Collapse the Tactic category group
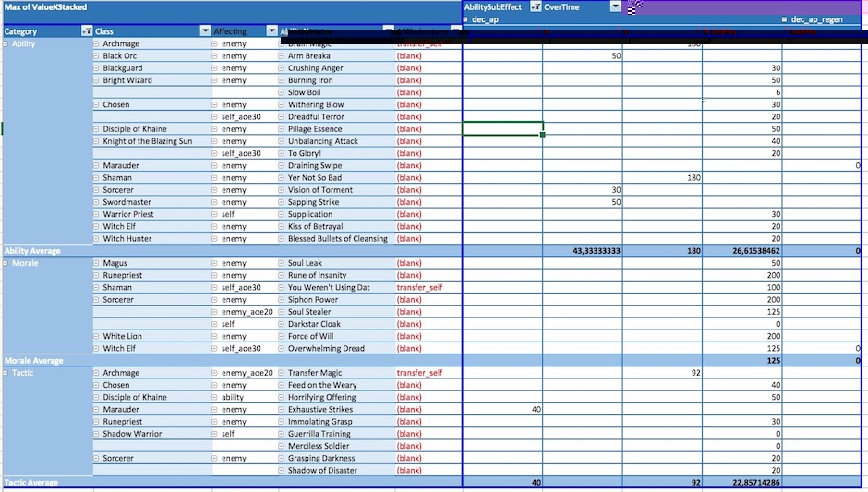 [7, 373]
